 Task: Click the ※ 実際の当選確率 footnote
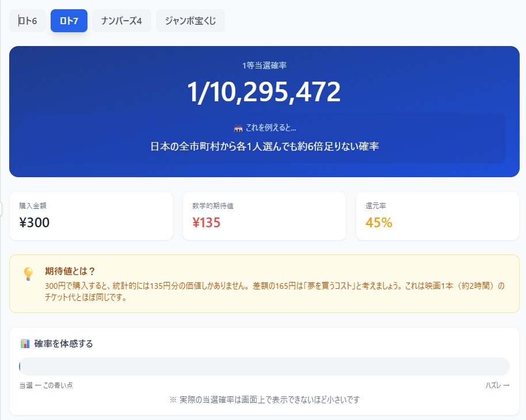pos(264,399)
